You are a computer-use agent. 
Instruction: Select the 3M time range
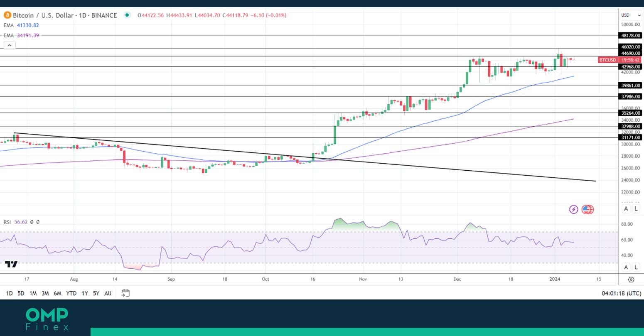(x=45, y=293)
